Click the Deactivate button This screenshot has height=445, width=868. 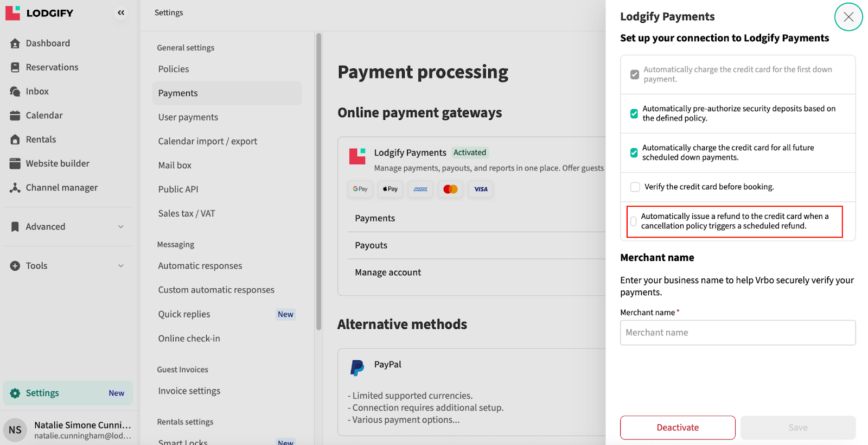(x=678, y=428)
